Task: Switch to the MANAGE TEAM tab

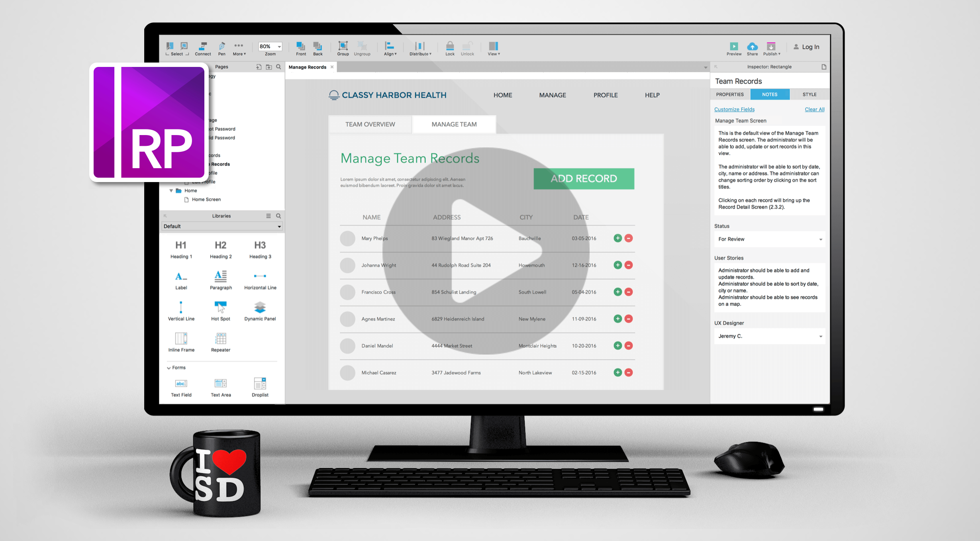Action: (x=454, y=124)
